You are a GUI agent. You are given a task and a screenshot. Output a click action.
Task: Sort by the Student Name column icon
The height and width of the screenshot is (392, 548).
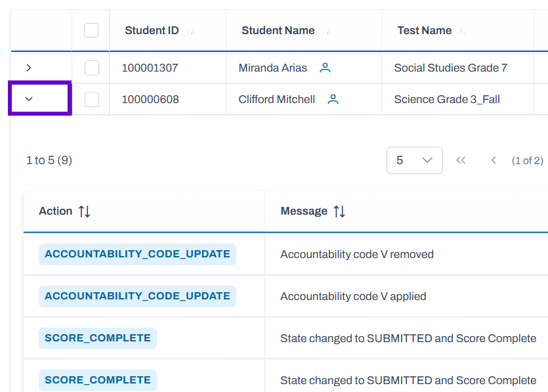[327, 31]
